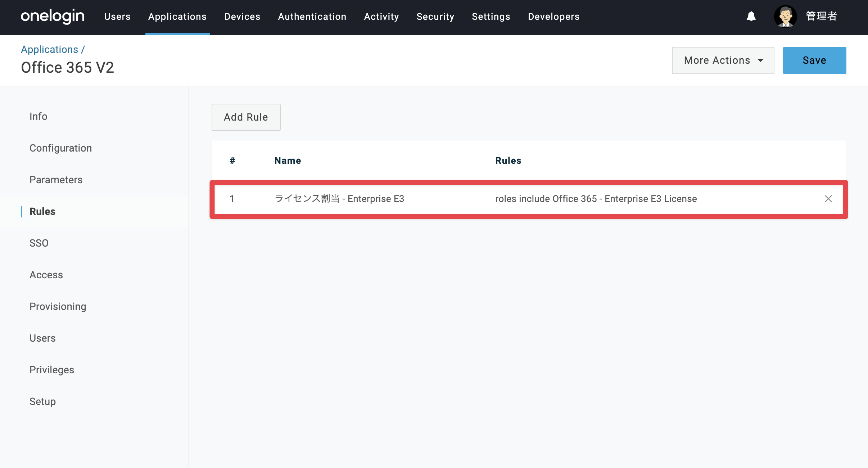Open the Activity top menu
868x468 pixels.
[381, 17]
